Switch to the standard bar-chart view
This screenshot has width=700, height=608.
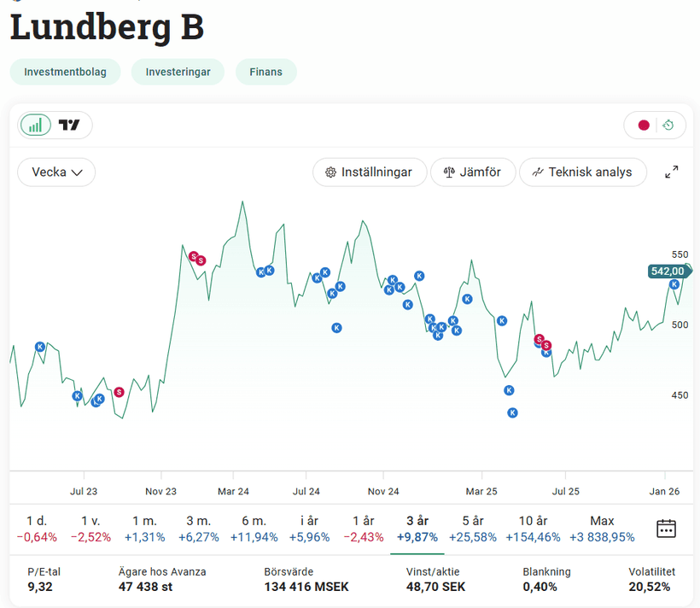click(x=36, y=126)
